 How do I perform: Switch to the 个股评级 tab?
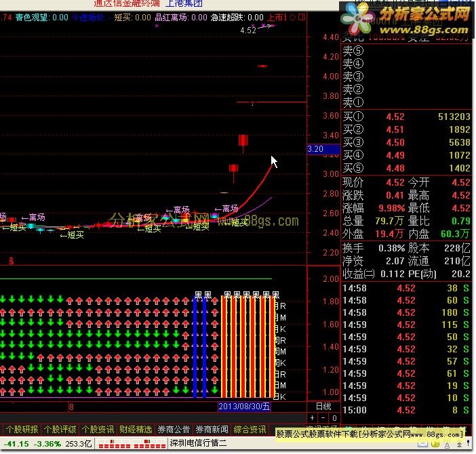click(60, 430)
